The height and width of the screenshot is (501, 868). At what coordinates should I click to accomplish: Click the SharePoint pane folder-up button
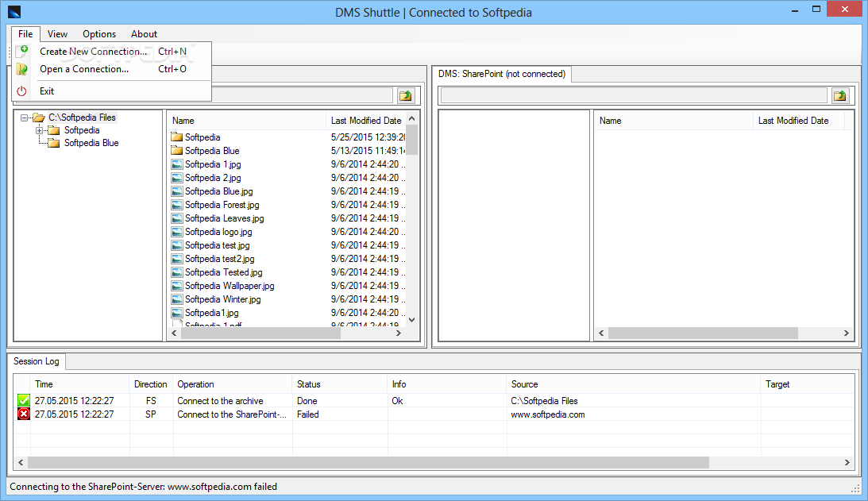click(840, 95)
